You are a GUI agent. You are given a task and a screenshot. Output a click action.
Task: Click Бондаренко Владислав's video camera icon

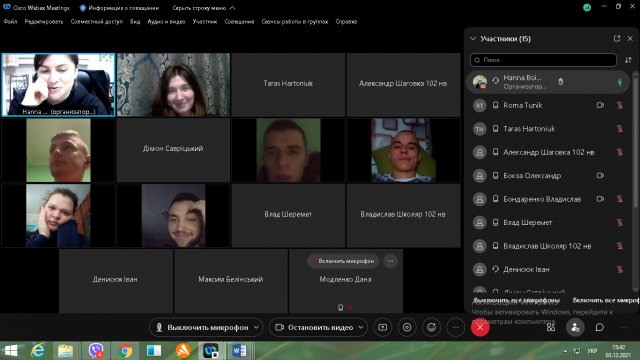(600, 199)
